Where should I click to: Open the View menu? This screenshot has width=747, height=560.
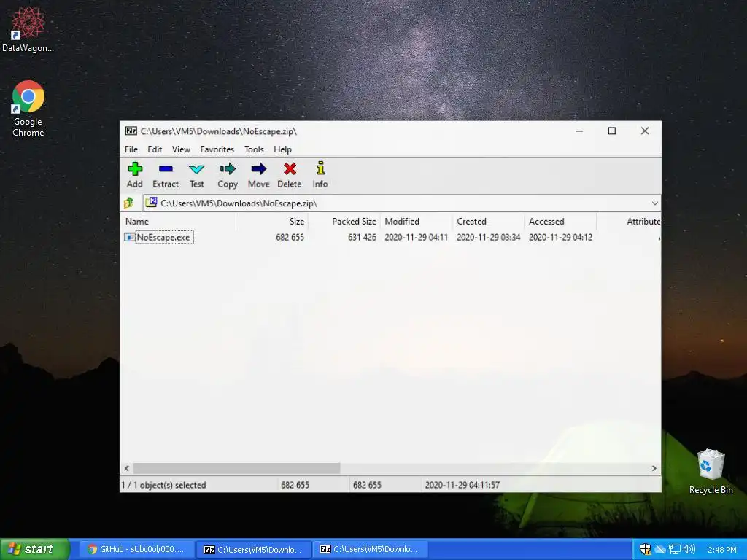point(181,149)
